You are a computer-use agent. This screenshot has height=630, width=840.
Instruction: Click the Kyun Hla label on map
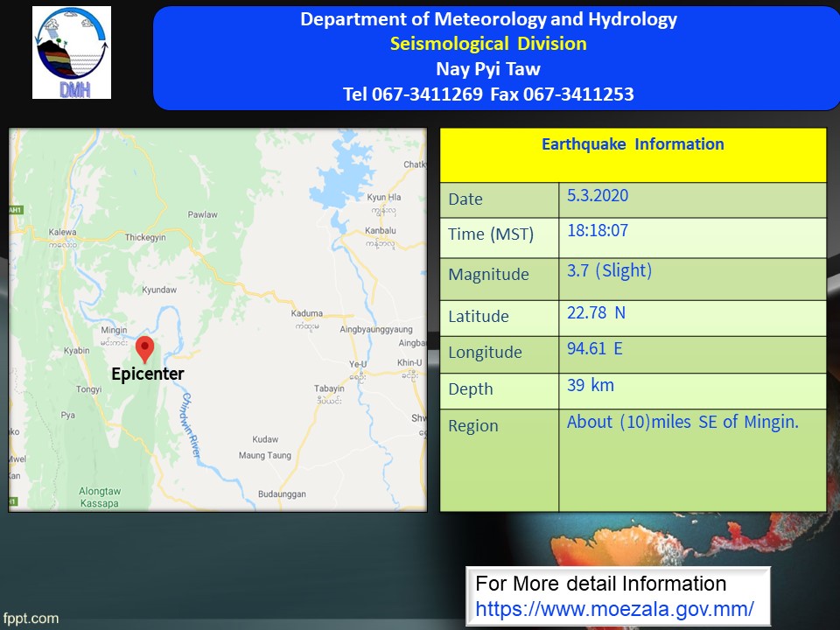pyautogui.click(x=383, y=197)
